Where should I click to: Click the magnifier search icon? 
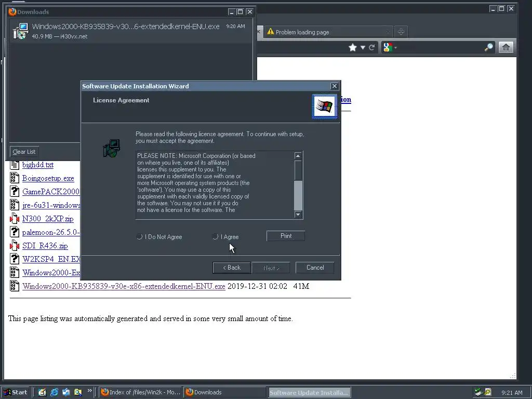[x=488, y=47]
